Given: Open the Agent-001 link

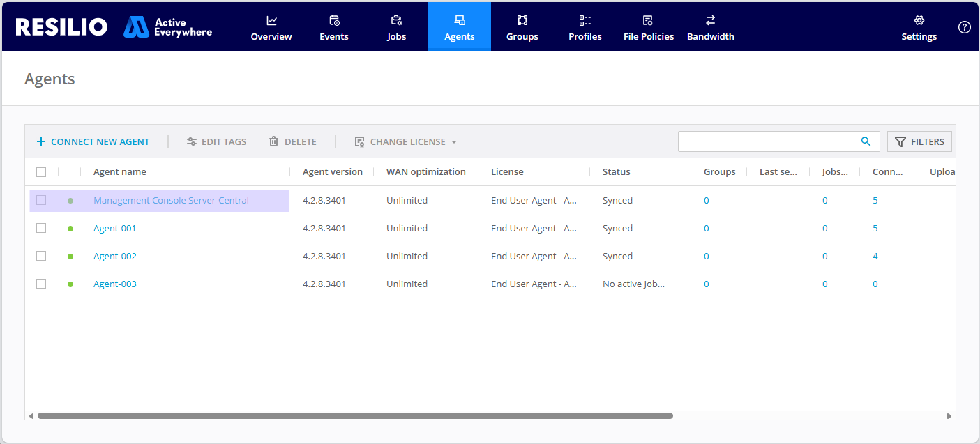Looking at the screenshot, I should [115, 228].
